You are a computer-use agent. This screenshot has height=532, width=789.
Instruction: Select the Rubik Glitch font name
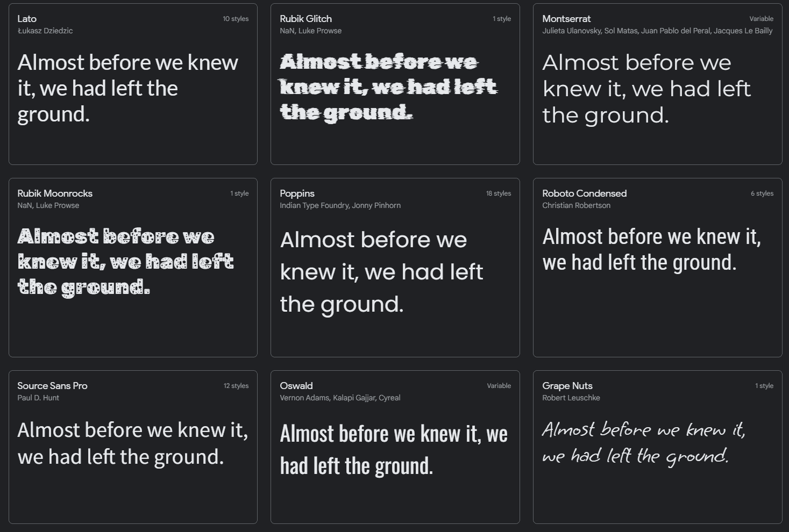click(x=305, y=18)
